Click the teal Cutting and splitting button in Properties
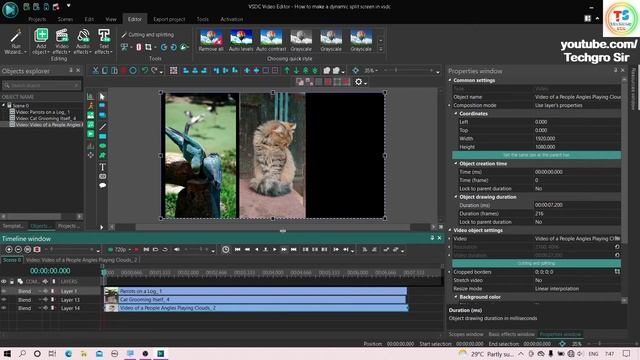Screen dimensions: 640x360 coord(536,263)
